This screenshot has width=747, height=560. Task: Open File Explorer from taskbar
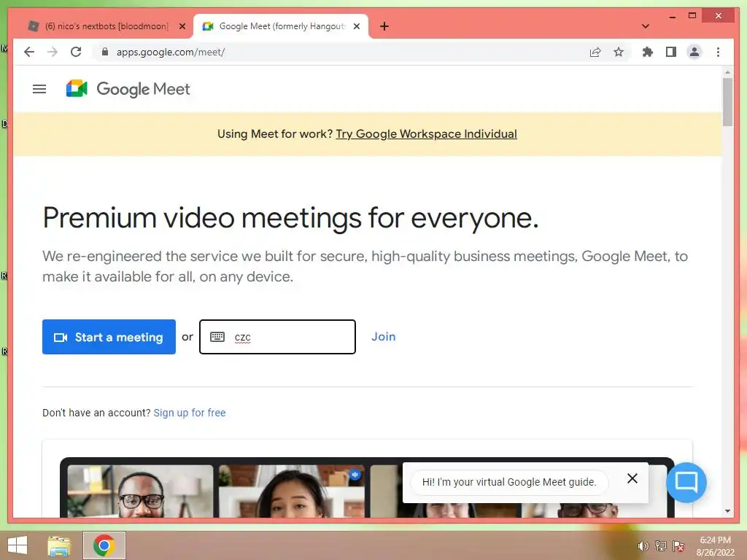(59, 545)
